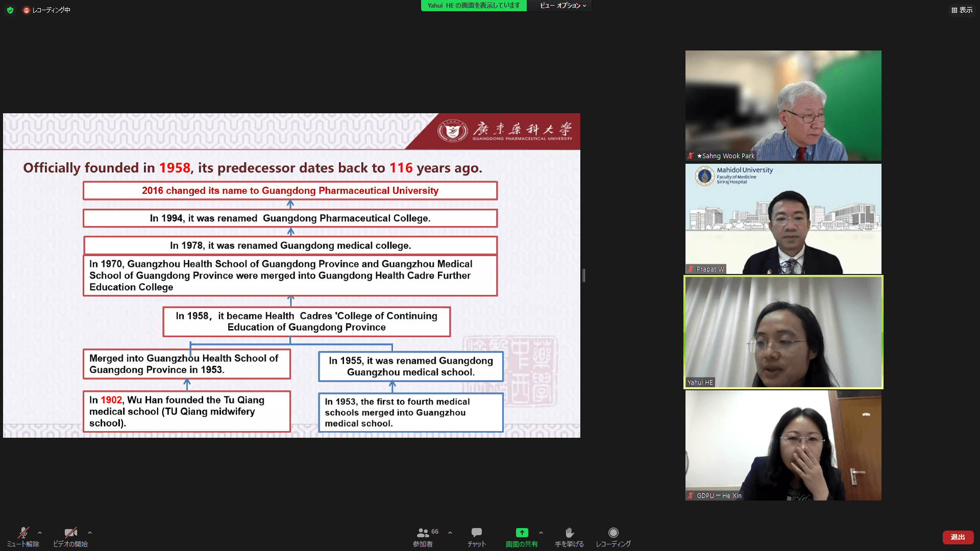Click the divider handle beside shared slide
Viewport: 980px width, 551px height.
pyautogui.click(x=584, y=275)
